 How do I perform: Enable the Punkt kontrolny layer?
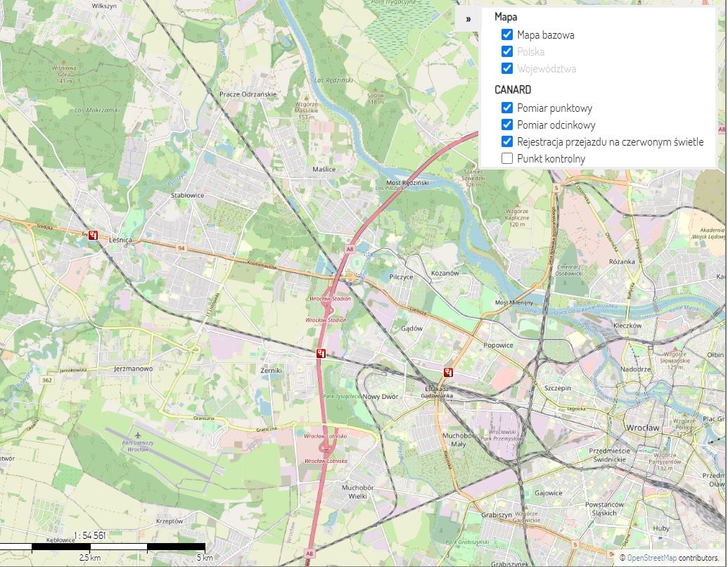(x=507, y=158)
